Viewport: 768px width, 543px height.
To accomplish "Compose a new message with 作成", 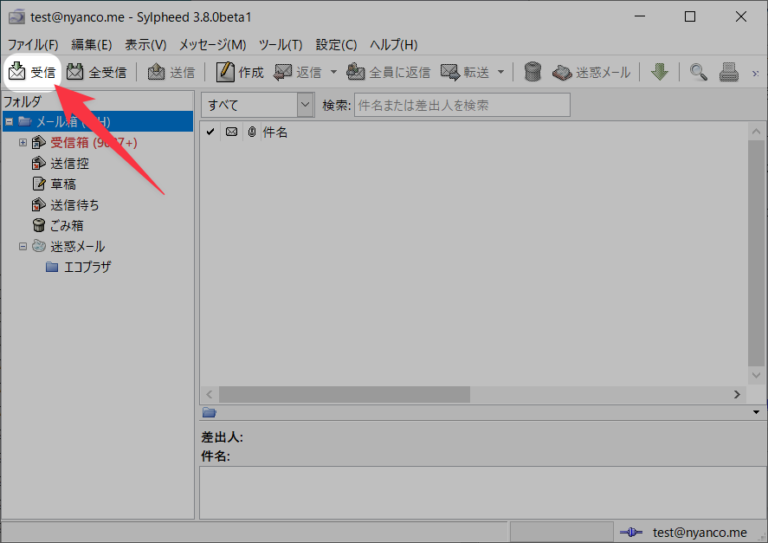I will pyautogui.click(x=225, y=72).
